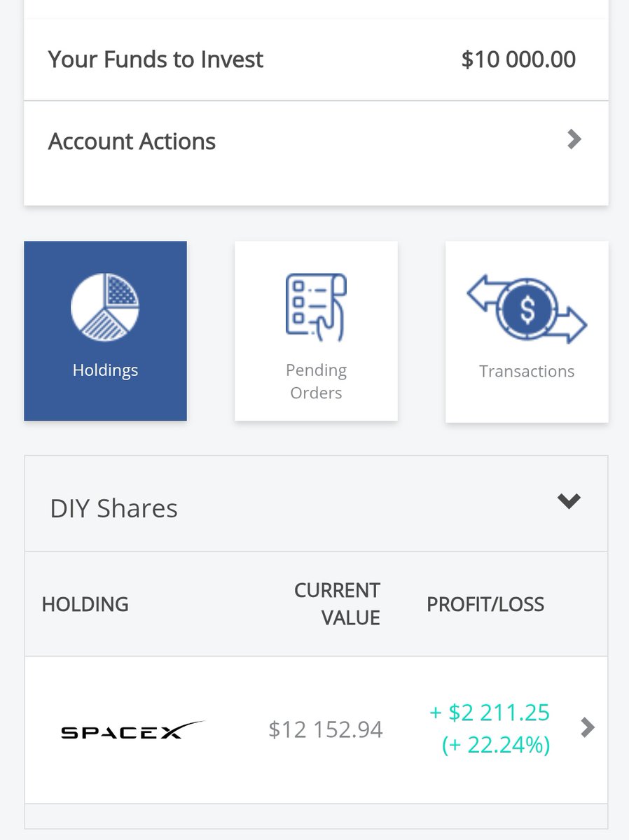This screenshot has width=629, height=840.
Task: Click the SpaceX logo
Action: tap(132, 730)
